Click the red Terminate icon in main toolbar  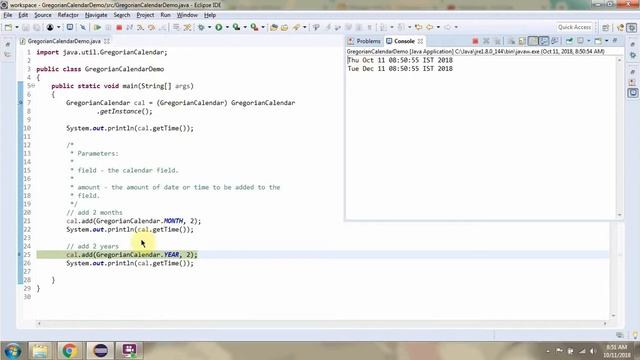[x=119, y=27]
